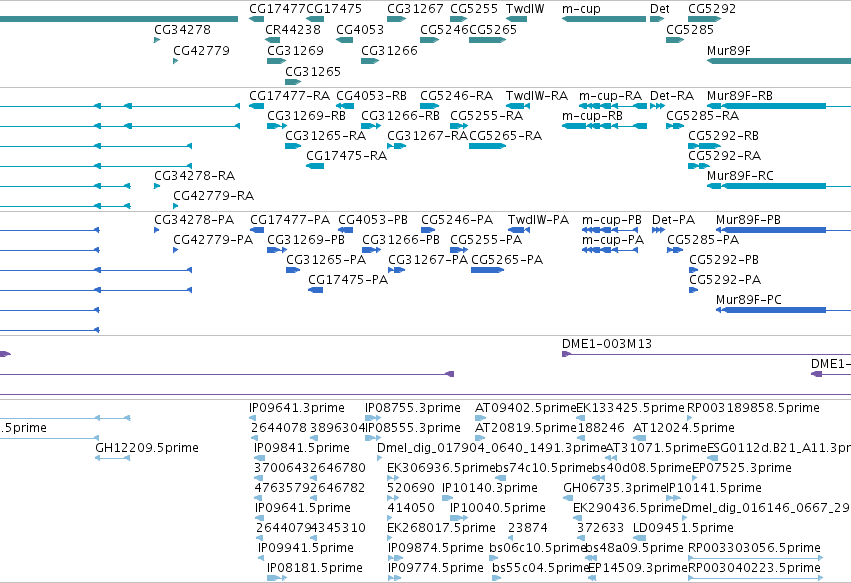Select the CG17477-PA protein feature

tap(257, 230)
